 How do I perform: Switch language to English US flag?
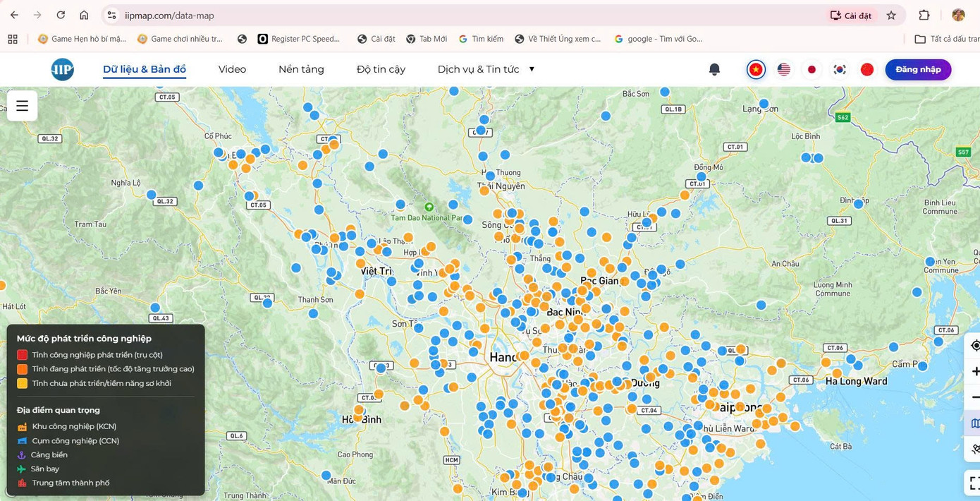tap(783, 69)
